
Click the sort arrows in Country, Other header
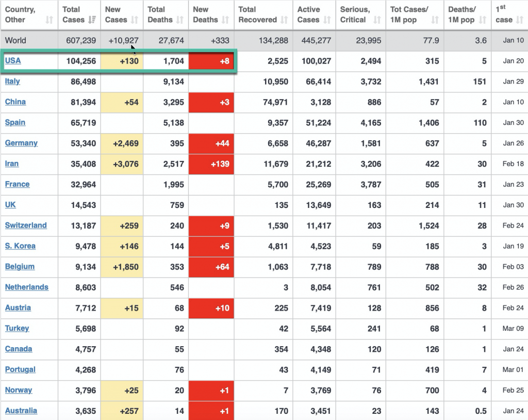pyautogui.click(x=49, y=20)
